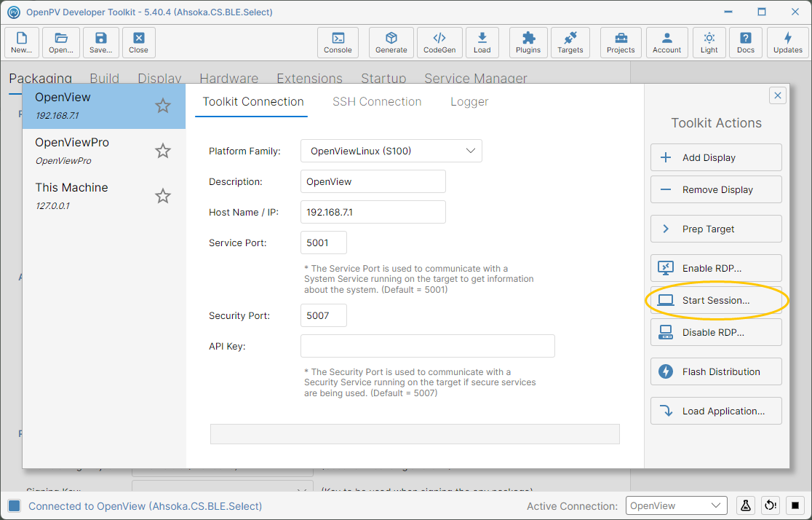Favorite the This Machine target star
812x520 pixels.
click(x=163, y=196)
